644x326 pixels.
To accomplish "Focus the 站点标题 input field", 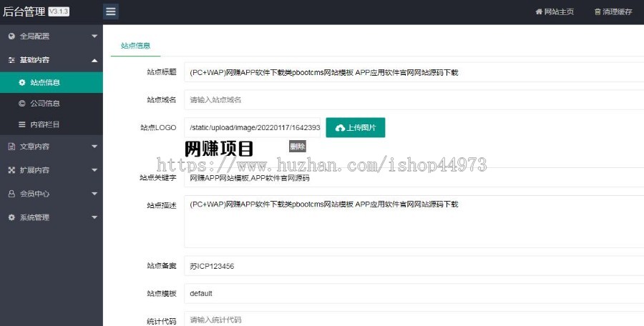I will click(x=414, y=73).
